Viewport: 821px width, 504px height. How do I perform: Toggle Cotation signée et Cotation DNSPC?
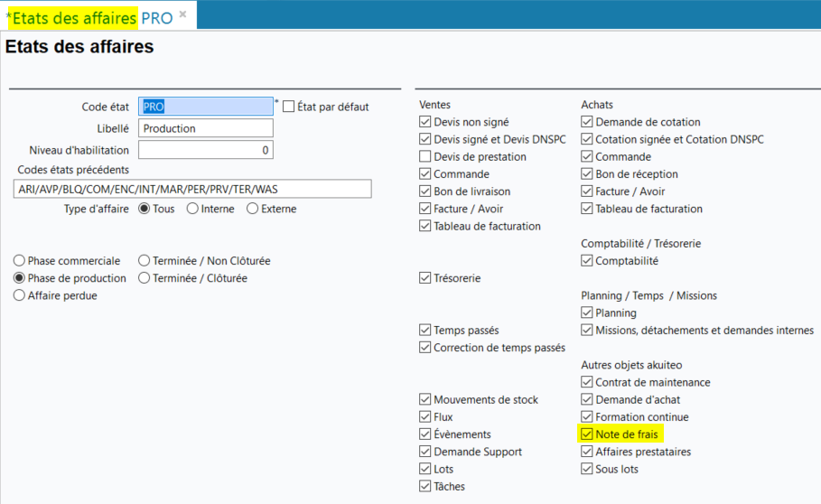[x=587, y=139]
